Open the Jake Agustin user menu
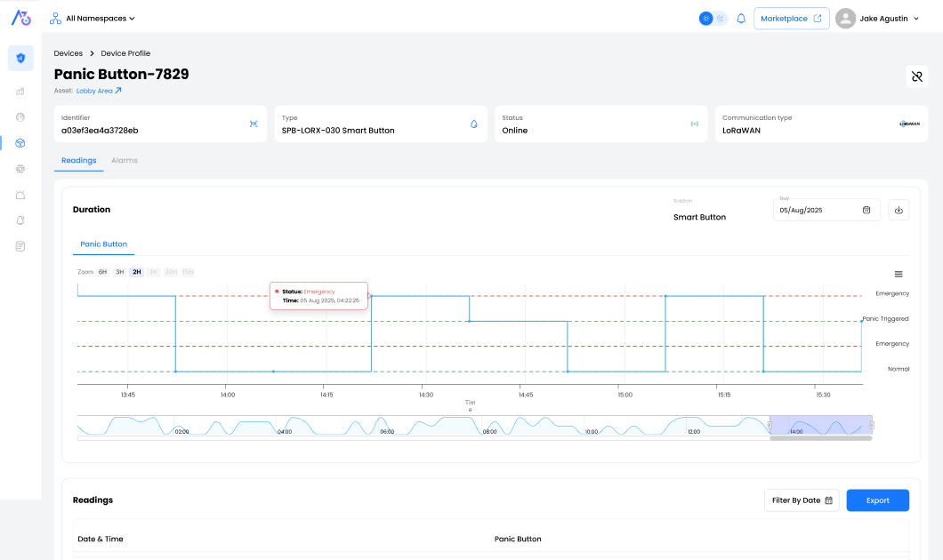 (878, 19)
